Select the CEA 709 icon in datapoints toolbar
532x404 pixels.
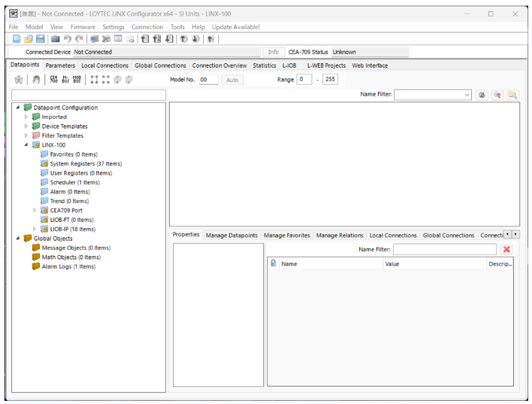click(54, 80)
